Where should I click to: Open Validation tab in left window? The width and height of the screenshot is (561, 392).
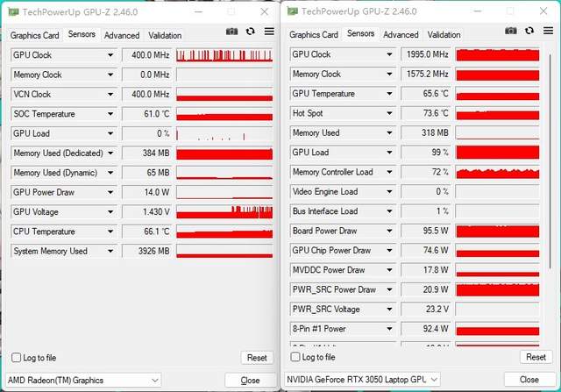165,35
